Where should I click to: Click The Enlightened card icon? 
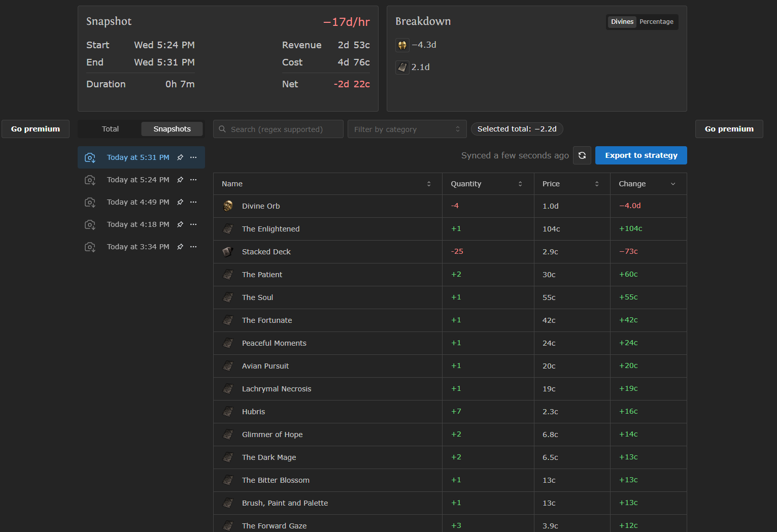point(228,229)
